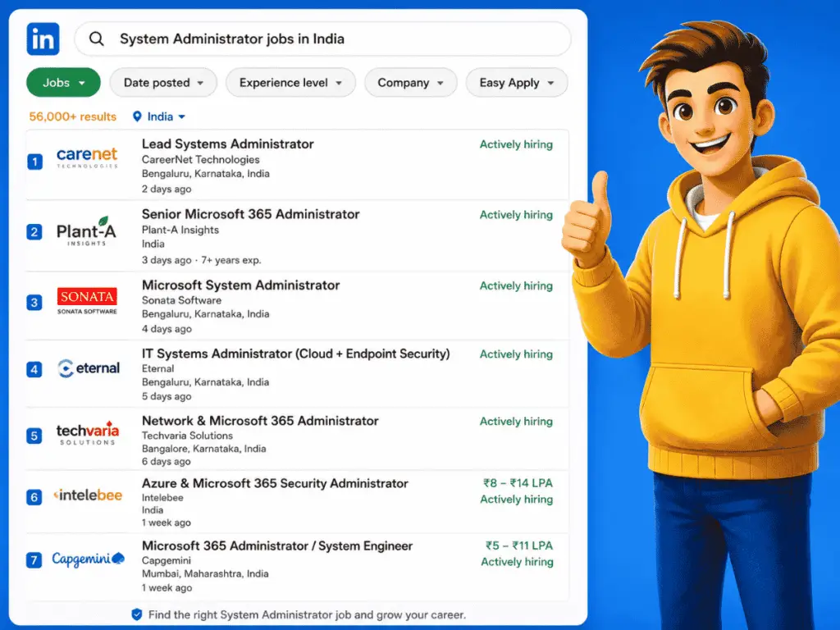Expand the Date posted filter
The width and height of the screenshot is (840, 630).
163,83
